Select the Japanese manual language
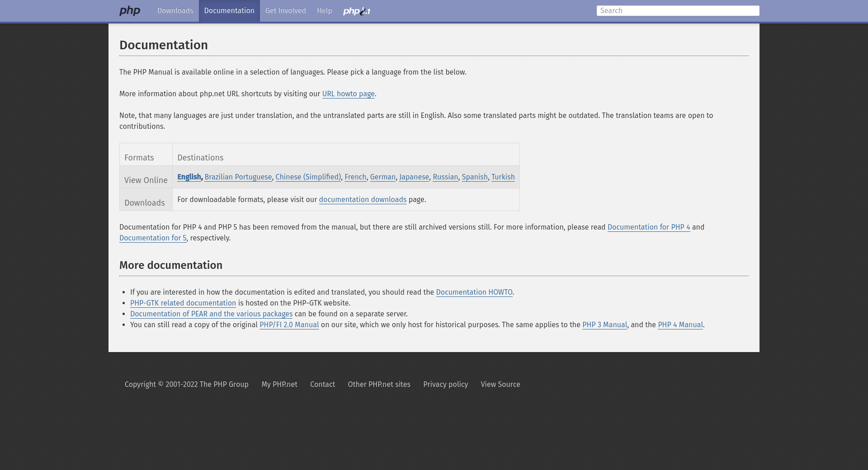Screen dimensions: 868x470 tap(414, 177)
